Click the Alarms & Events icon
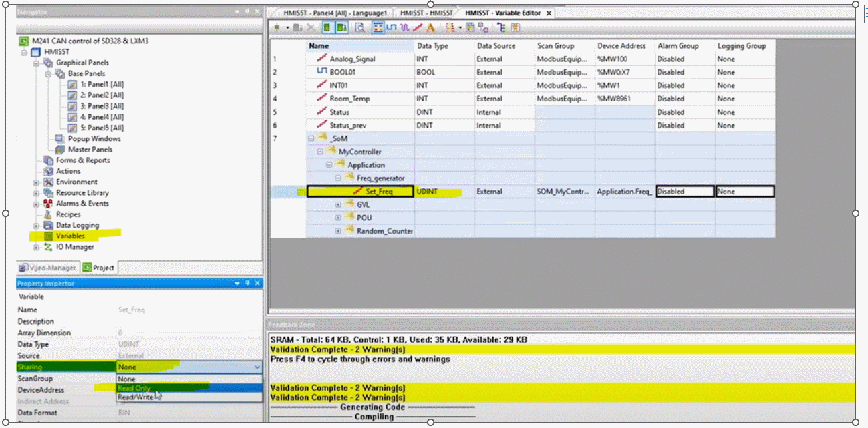The width and height of the screenshot is (868, 428). coord(48,204)
